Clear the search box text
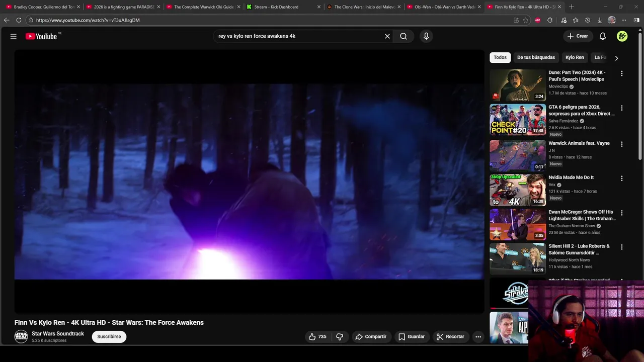Screen dimensions: 644x362 [387, 36]
